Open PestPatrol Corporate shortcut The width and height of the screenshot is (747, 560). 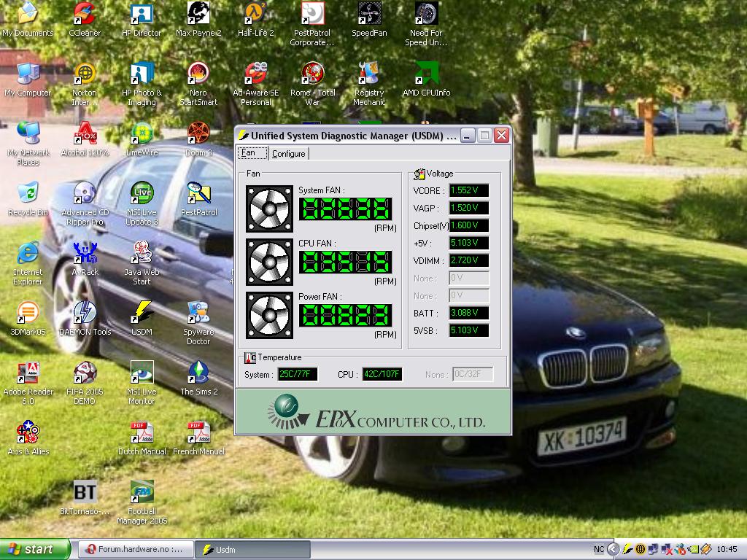coord(312,24)
